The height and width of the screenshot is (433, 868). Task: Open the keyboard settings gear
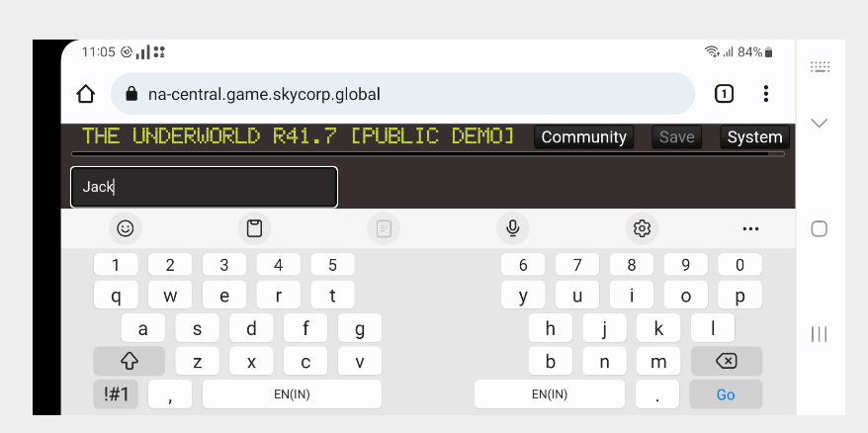(642, 228)
